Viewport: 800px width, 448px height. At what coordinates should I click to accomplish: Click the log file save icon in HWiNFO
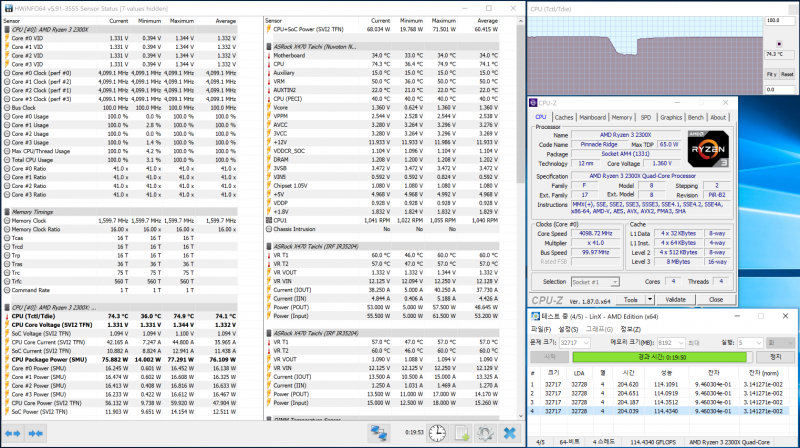coord(462,433)
